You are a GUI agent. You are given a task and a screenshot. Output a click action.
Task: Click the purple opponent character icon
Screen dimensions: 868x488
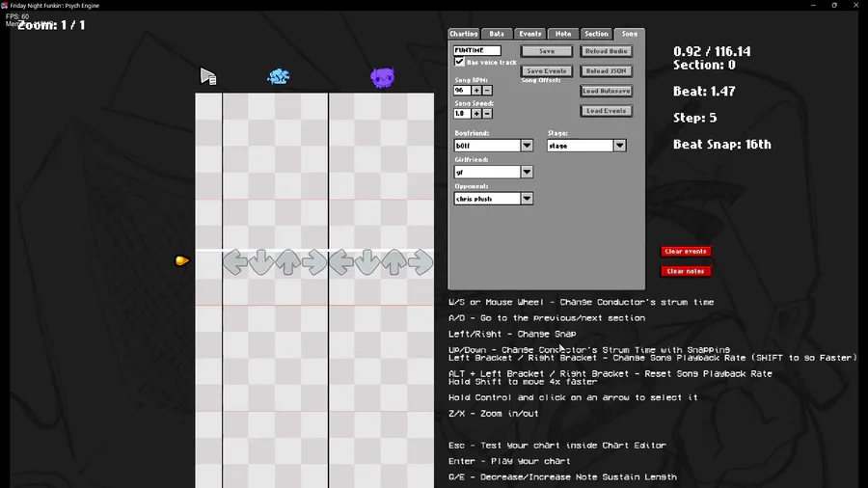click(x=383, y=77)
